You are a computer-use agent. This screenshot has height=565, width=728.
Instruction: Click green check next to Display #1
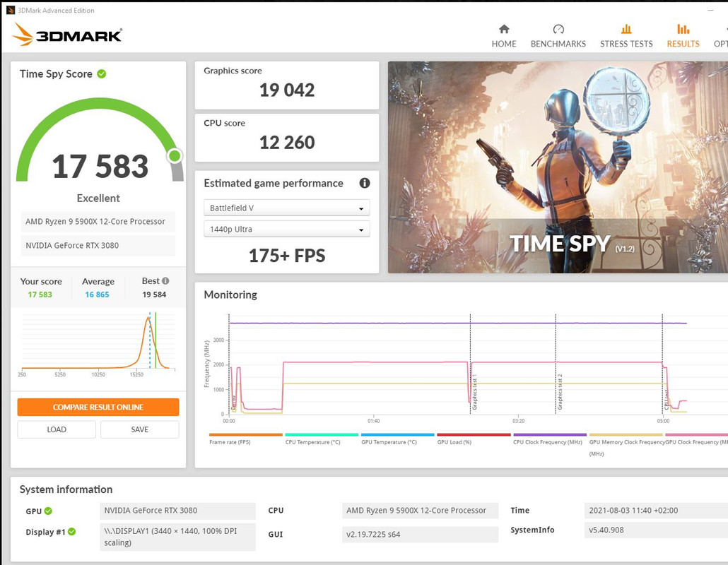pos(71,532)
